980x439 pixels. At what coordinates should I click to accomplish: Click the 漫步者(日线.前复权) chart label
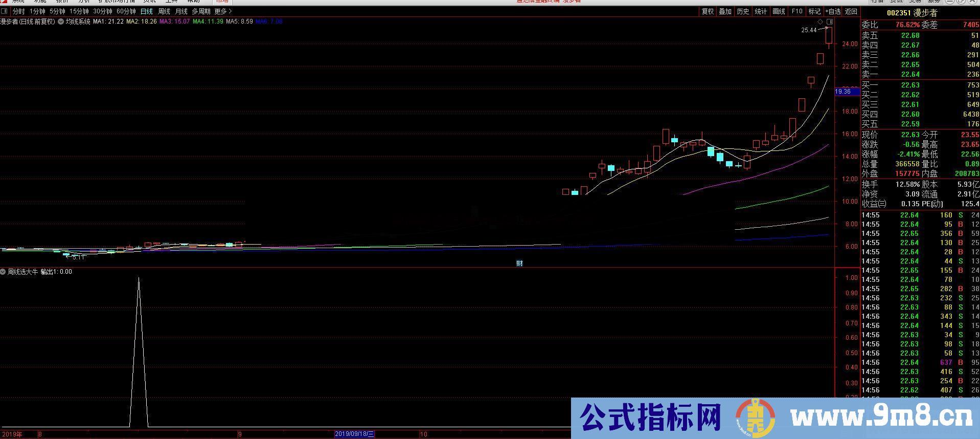[28, 21]
